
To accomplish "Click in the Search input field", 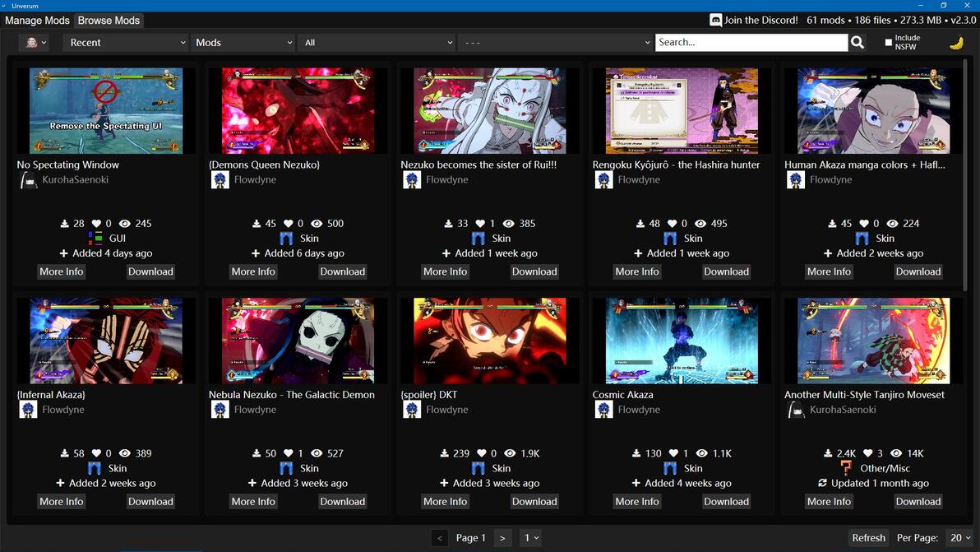I will [x=752, y=43].
